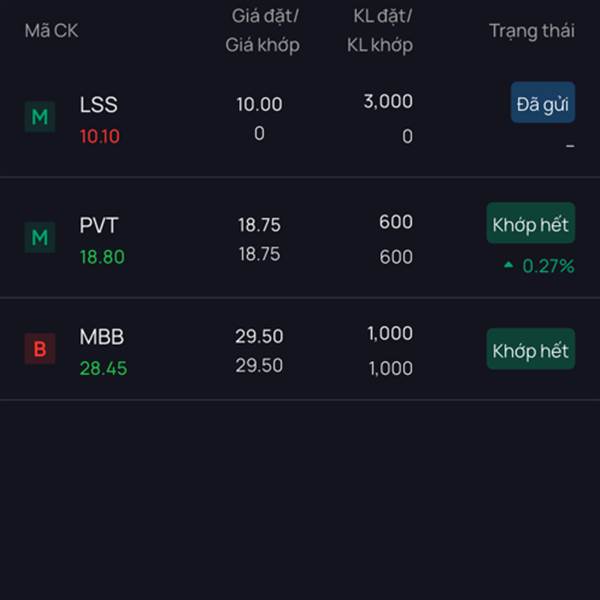Select PVT market price 18.80
The image size is (600, 600).
[x=102, y=257]
